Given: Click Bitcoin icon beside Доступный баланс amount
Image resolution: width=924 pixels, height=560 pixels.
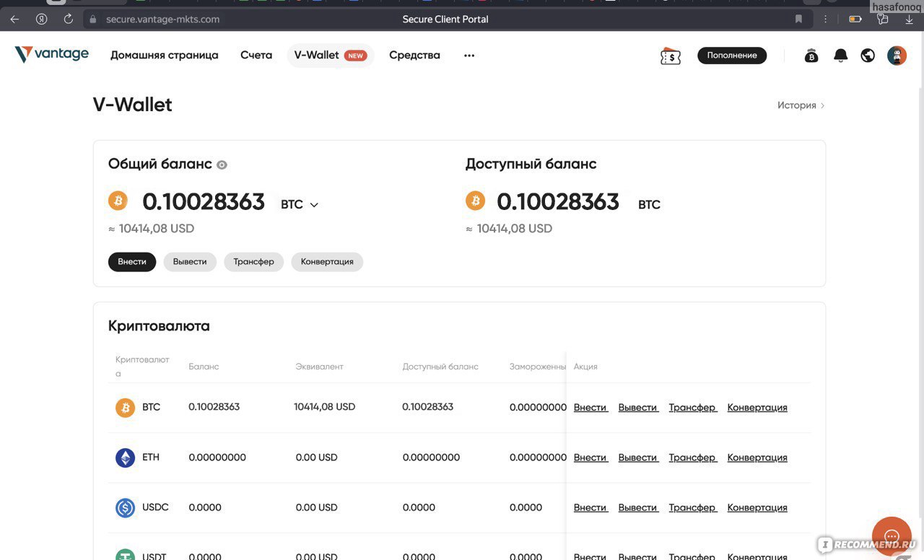Looking at the screenshot, I should (475, 201).
